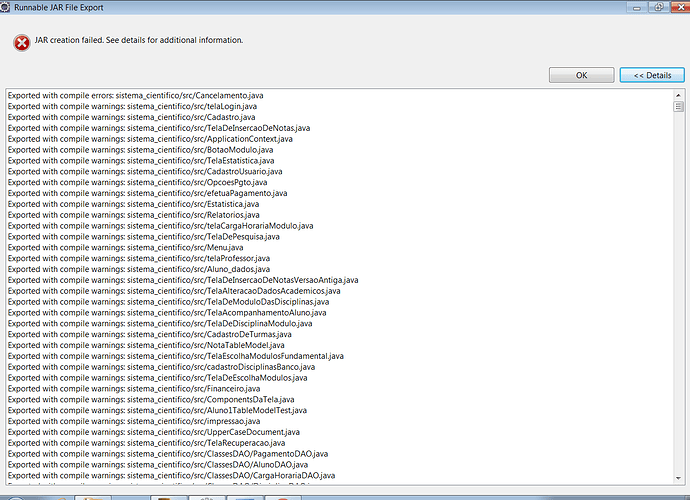Screen dimensions: 690x500
Task: Select the ApplicationContext.java warning line
Action: [150, 139]
